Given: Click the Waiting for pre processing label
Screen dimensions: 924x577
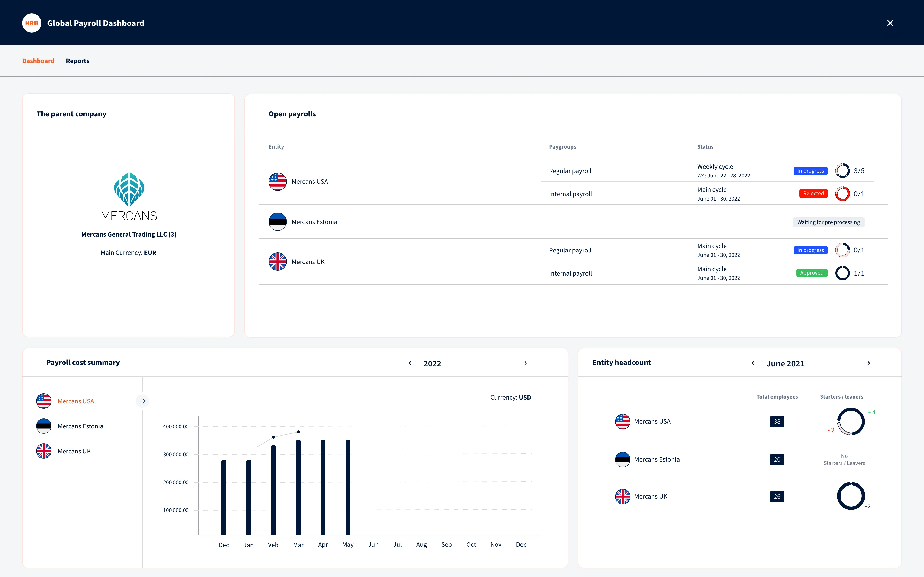Looking at the screenshot, I should point(828,222).
